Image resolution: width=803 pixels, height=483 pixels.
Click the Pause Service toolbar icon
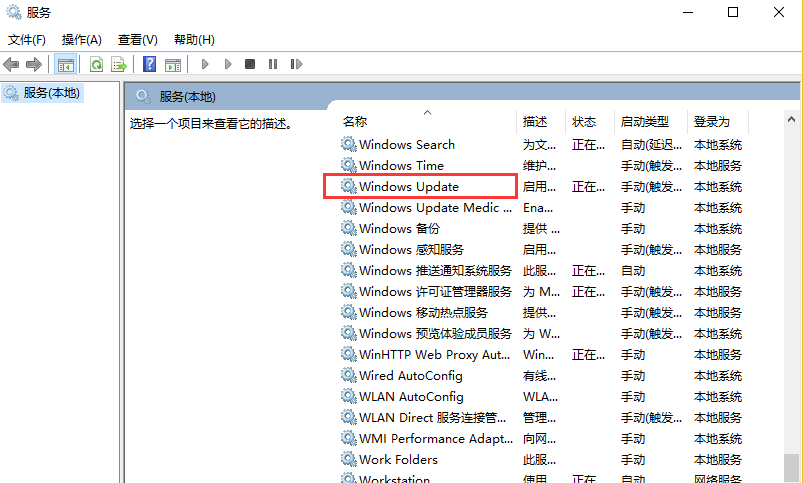coord(272,64)
